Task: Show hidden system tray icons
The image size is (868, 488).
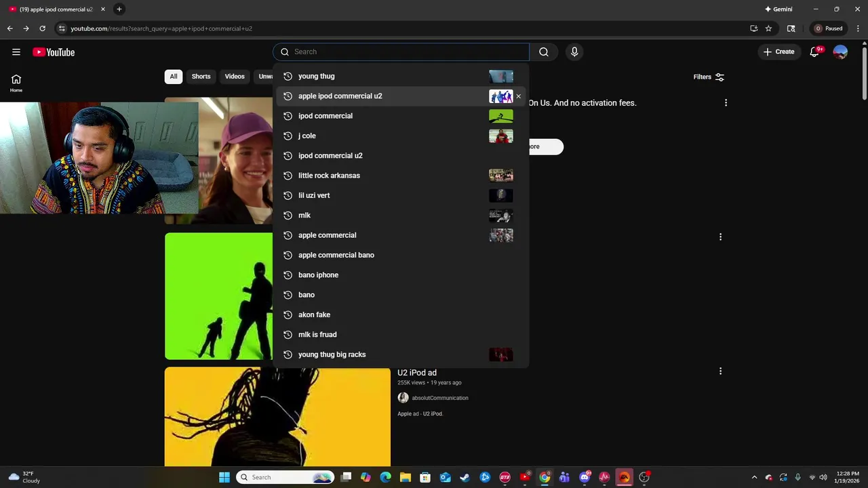Action: [754, 477]
